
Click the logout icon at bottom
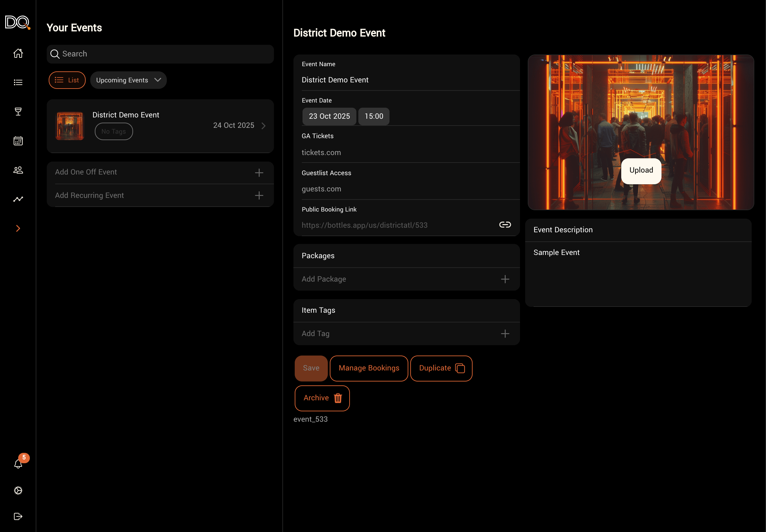(x=18, y=516)
